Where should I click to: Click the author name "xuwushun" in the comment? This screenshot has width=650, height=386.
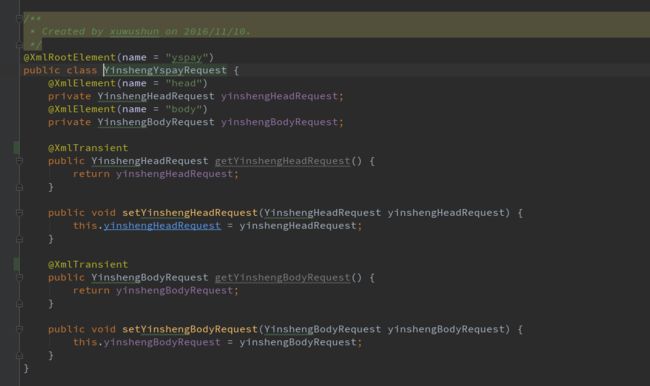[134, 32]
